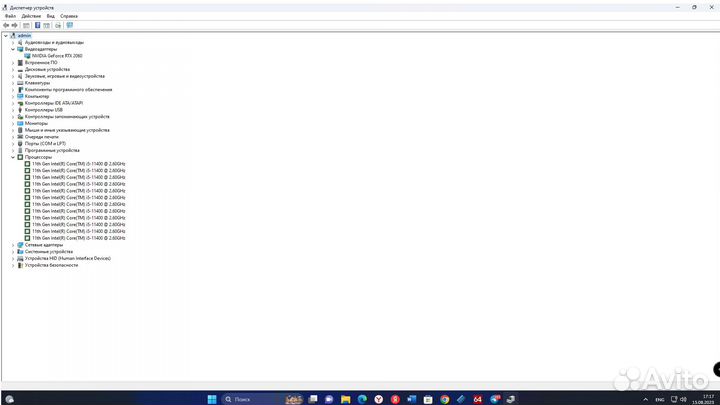Select Контроллеры запоминающих устройств label
Screen dimensions: 720x405
point(67,117)
